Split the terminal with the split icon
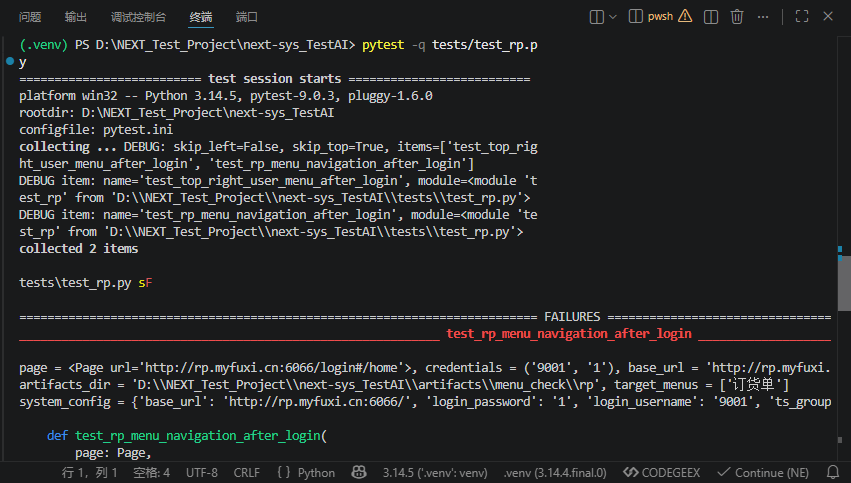This screenshot has width=851, height=483. coord(710,17)
